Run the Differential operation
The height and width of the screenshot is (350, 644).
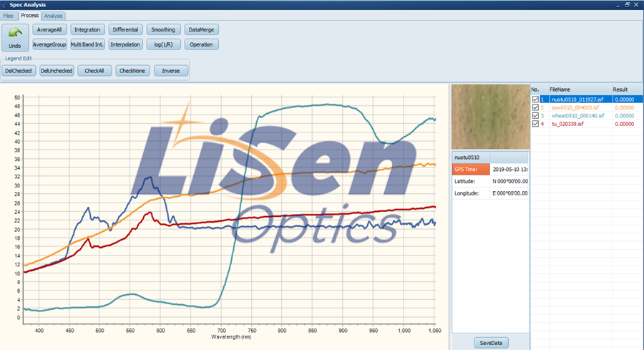[x=125, y=29]
